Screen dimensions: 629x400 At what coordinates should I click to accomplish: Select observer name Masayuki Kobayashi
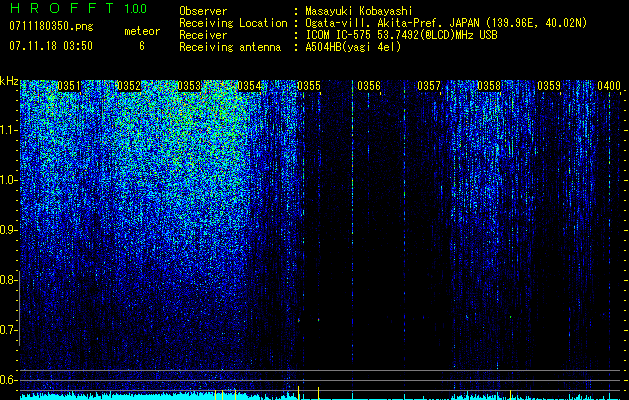[x=358, y=11]
